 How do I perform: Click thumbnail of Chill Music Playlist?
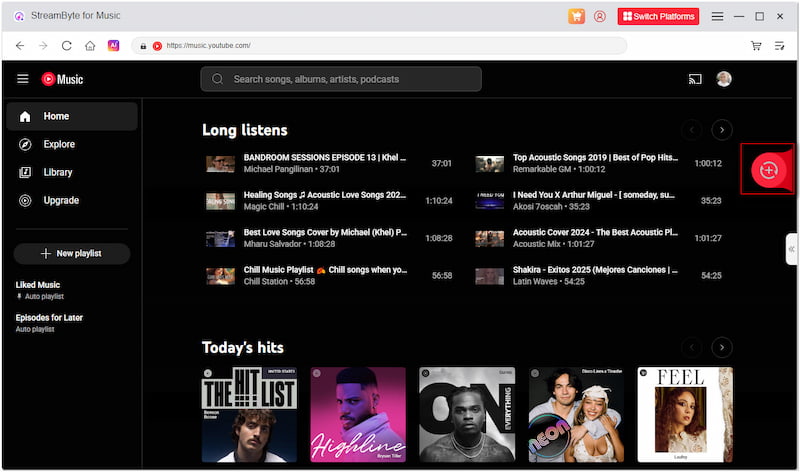[x=220, y=276]
